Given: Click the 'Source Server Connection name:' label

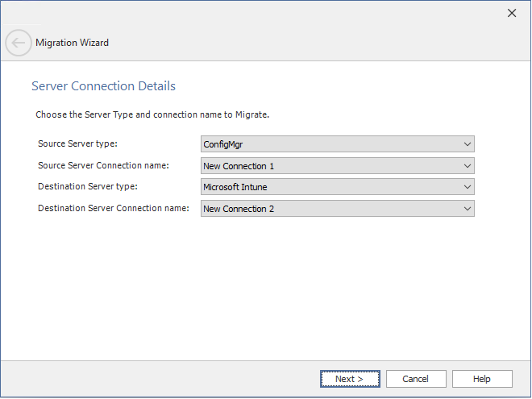Looking at the screenshot, I should coord(103,165).
